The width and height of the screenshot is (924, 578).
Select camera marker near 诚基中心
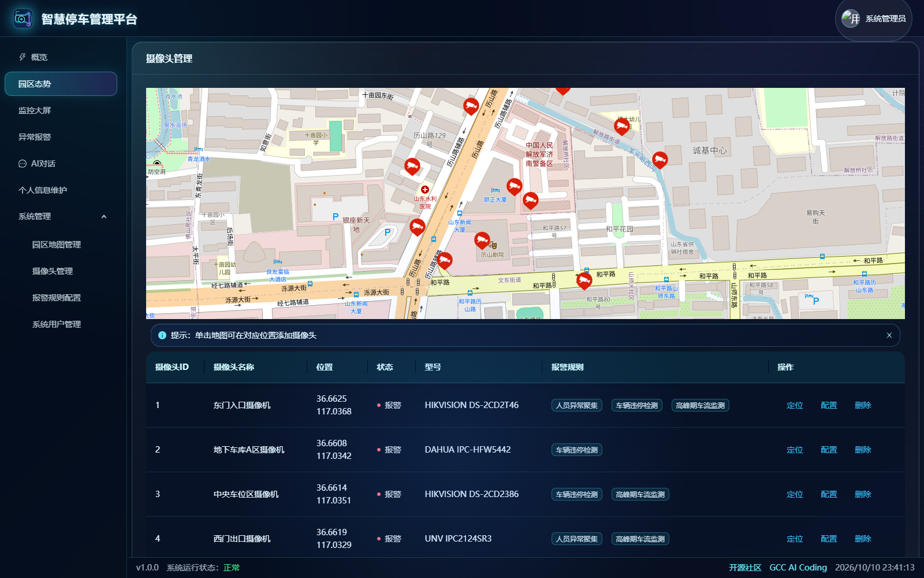pos(660,160)
